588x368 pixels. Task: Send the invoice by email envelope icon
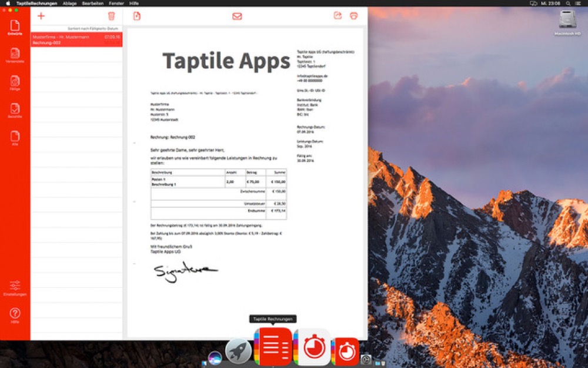237,16
